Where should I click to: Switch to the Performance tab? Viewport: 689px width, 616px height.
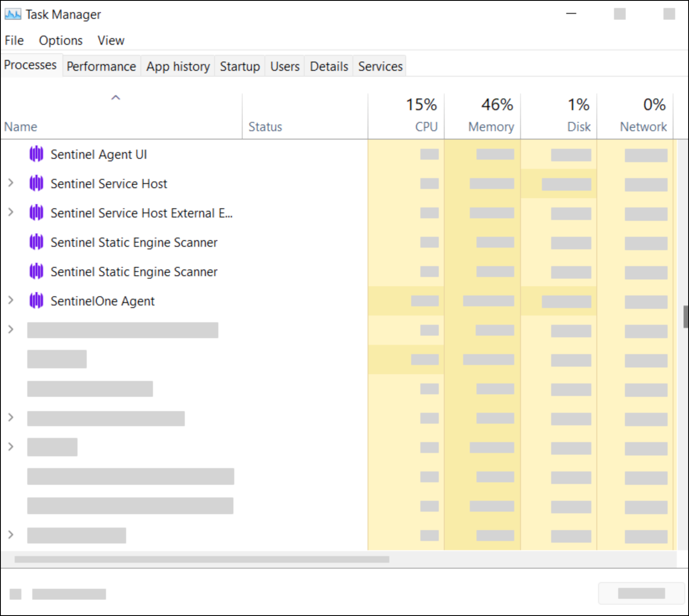101,67
